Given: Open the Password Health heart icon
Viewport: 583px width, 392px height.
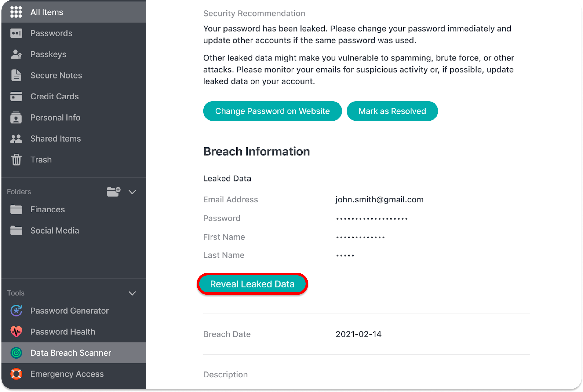Looking at the screenshot, I should click(x=16, y=331).
